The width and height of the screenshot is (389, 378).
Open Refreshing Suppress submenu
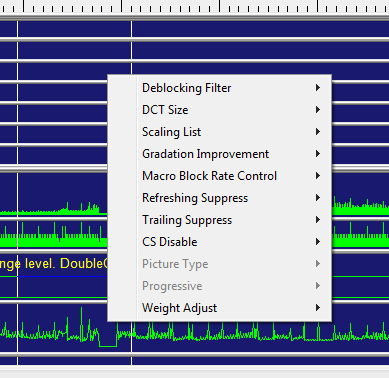tap(219, 198)
